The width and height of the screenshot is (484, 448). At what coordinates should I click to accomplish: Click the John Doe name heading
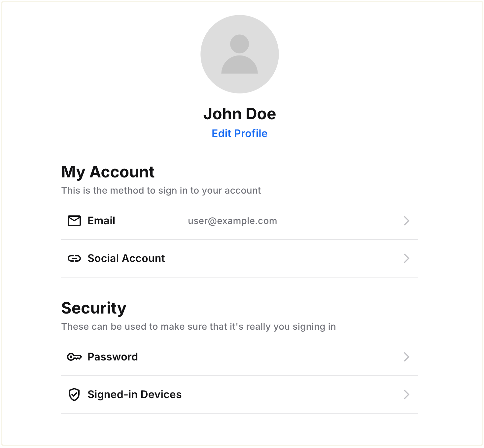pos(240,114)
